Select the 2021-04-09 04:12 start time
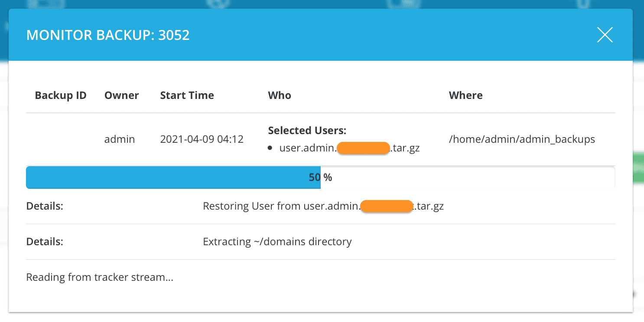The height and width of the screenshot is (322, 644). tap(202, 139)
